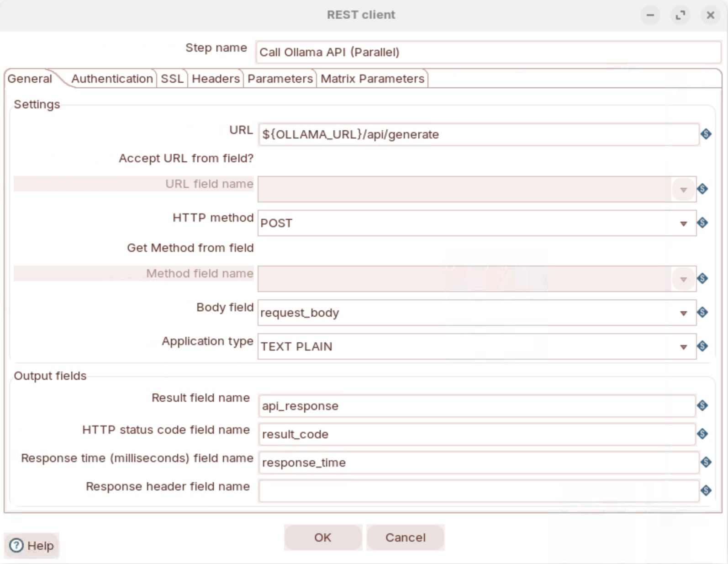Viewport: 728px width, 564px height.
Task: Open the HTTP method dropdown
Action: [x=683, y=223]
